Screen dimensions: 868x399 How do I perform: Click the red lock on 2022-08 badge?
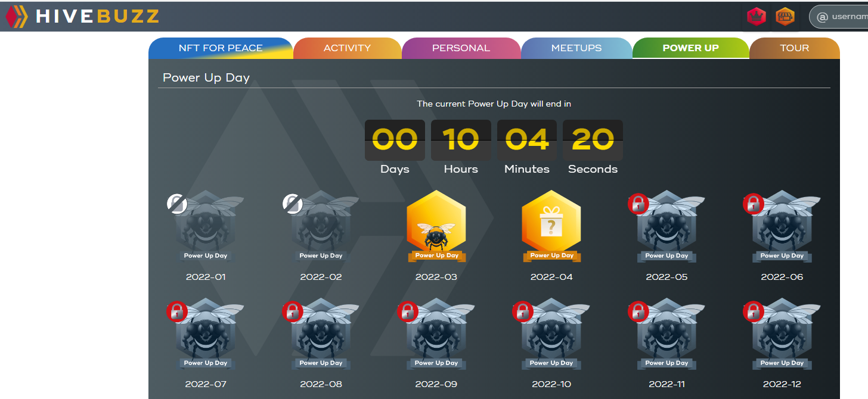[x=292, y=311]
